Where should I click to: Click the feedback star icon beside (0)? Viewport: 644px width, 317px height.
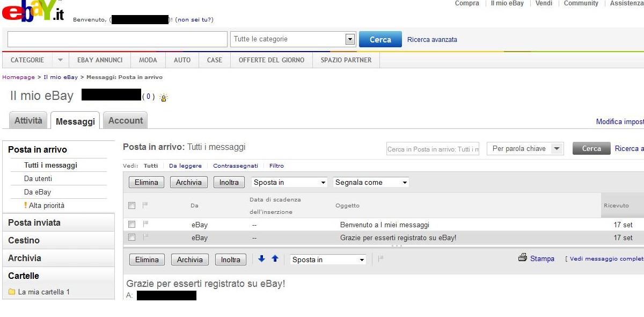[164, 97]
